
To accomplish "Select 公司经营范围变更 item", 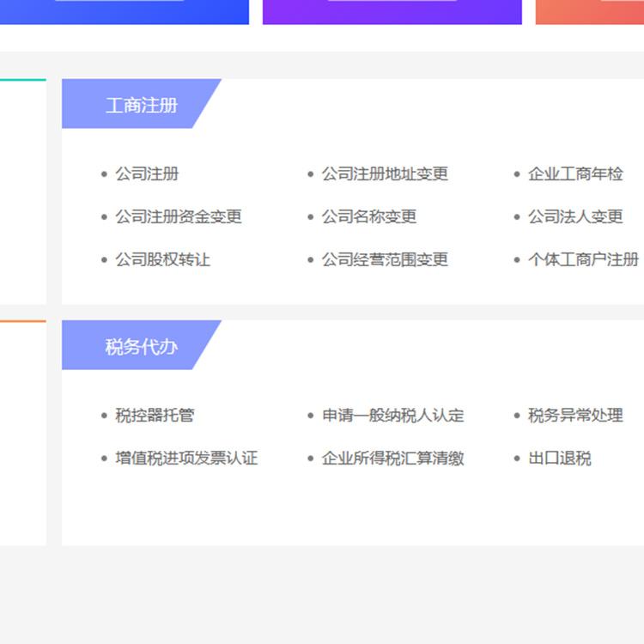I will [x=385, y=260].
